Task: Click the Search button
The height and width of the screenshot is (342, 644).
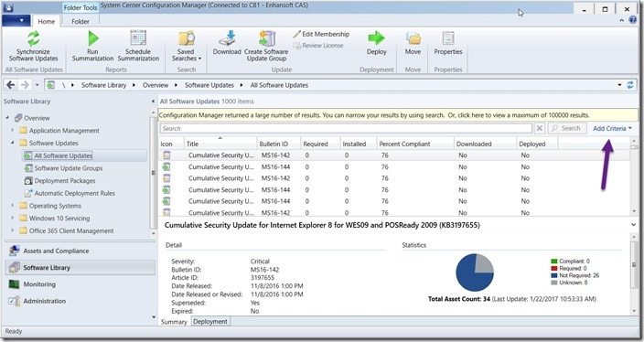Action: click(x=566, y=129)
